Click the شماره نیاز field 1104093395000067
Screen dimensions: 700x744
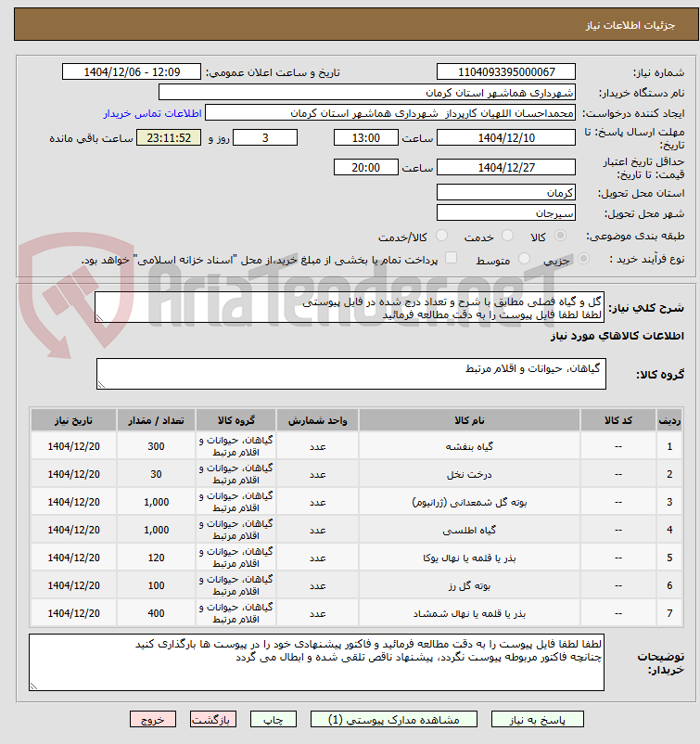506,71
